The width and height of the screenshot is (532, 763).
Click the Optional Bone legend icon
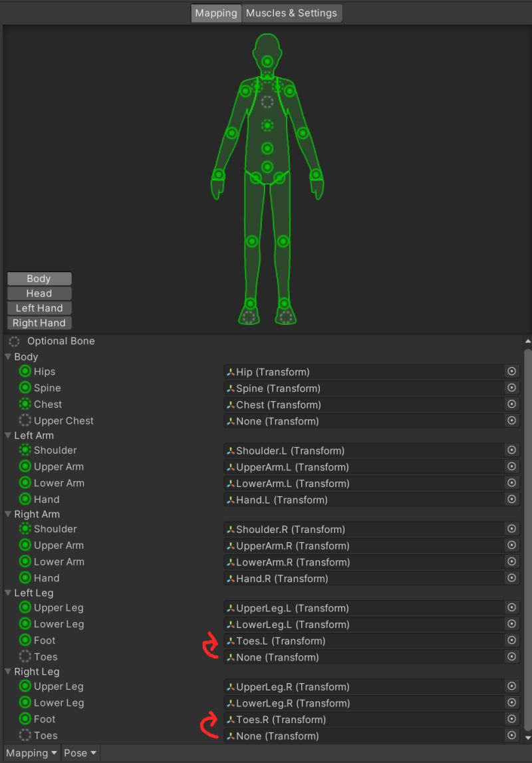14,341
